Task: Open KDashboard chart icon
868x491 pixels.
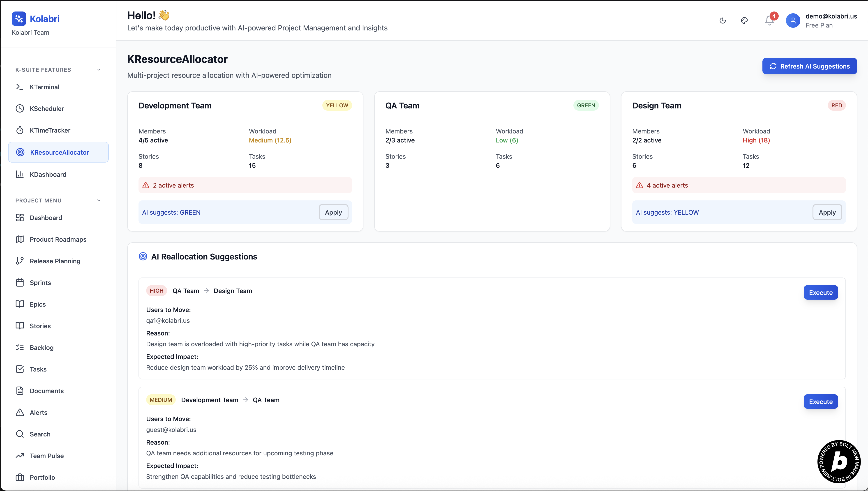Action: pos(20,174)
